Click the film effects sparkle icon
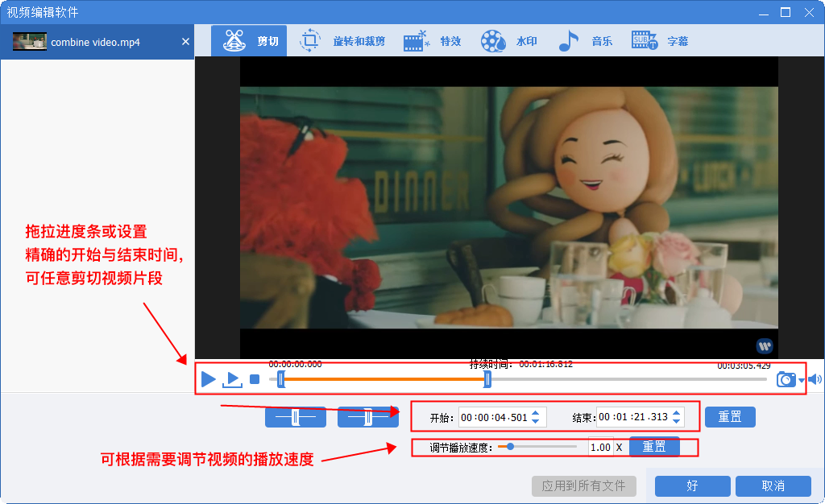Screen dimensions: 825x504 (417, 41)
